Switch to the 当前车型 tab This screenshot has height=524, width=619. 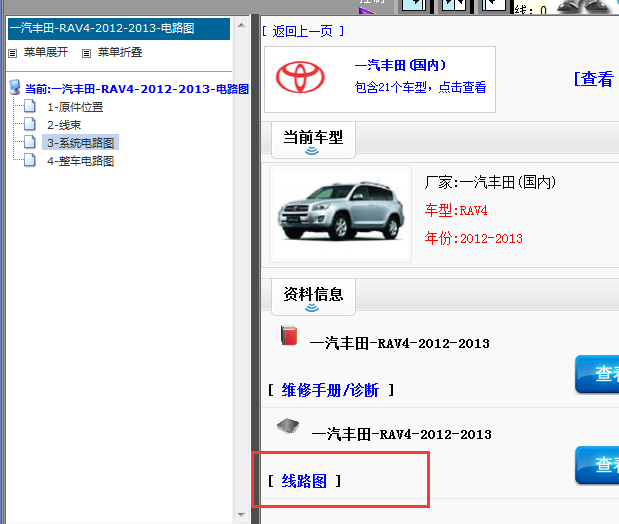(313, 140)
